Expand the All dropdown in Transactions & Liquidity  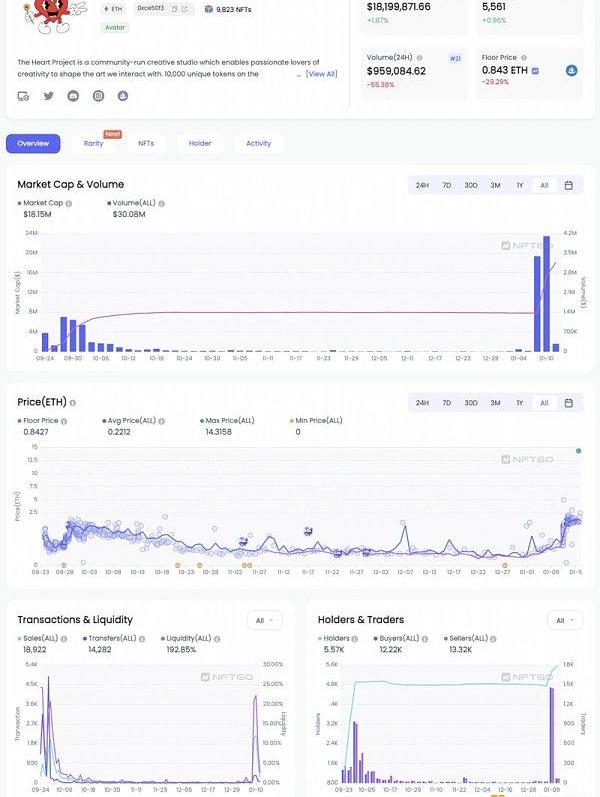264,620
